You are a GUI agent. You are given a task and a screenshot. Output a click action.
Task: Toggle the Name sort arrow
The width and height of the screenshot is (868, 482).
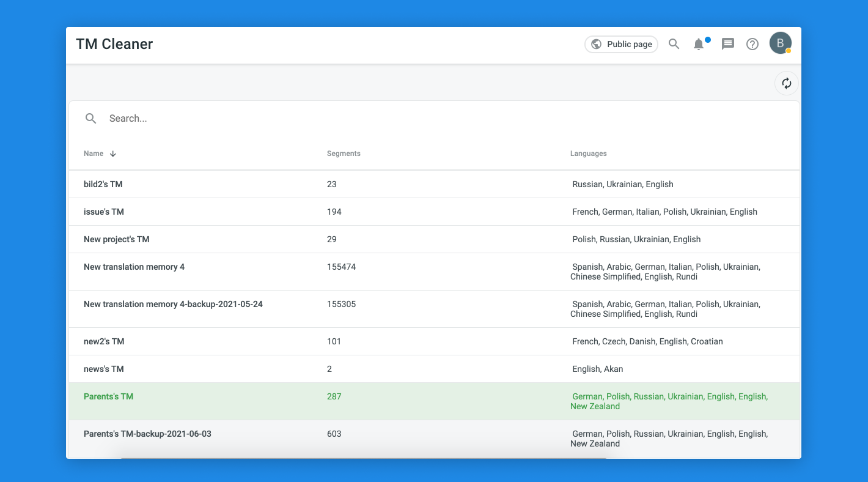(x=113, y=154)
